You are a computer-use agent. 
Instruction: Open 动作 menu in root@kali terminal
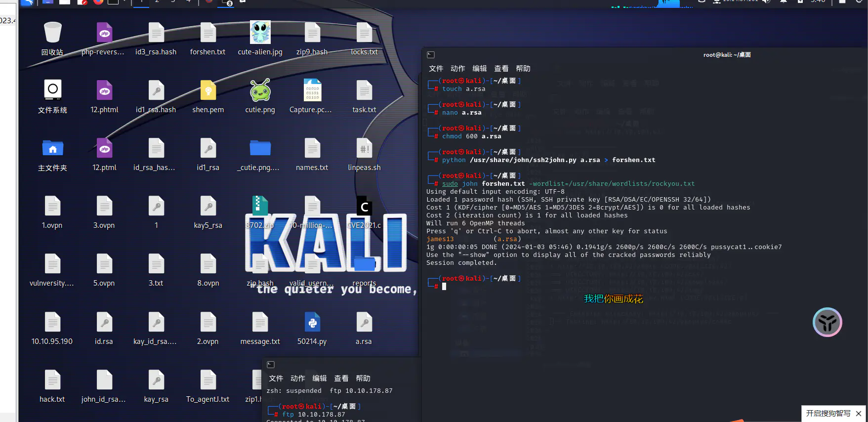pos(457,68)
